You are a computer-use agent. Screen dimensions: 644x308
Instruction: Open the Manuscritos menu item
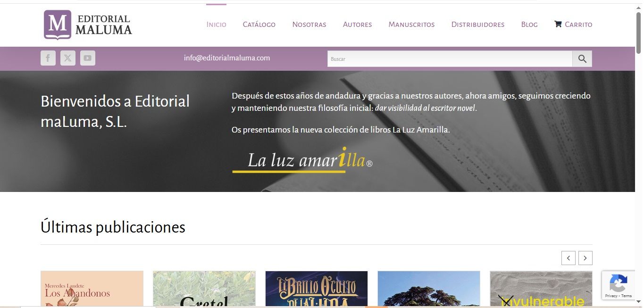(411, 24)
